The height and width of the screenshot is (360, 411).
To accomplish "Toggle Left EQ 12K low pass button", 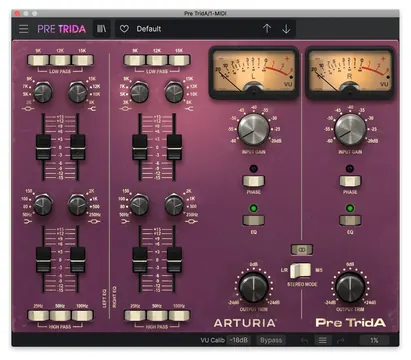I will (60, 60).
